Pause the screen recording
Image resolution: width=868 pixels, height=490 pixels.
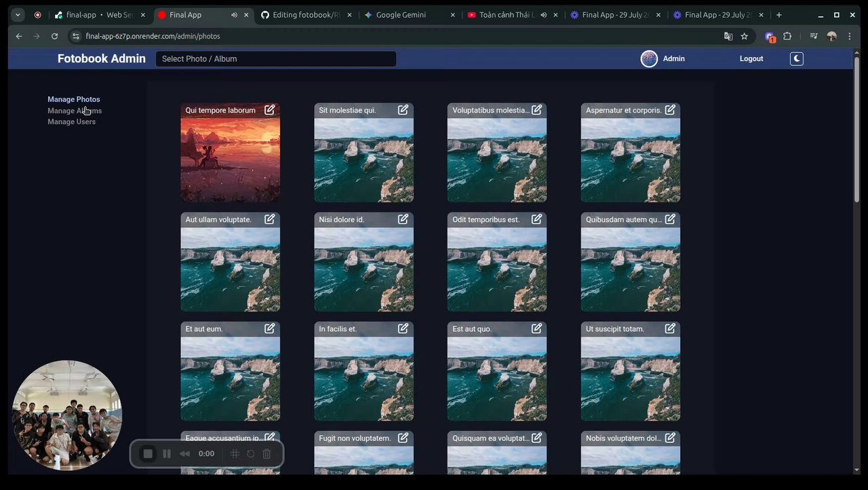point(167,454)
